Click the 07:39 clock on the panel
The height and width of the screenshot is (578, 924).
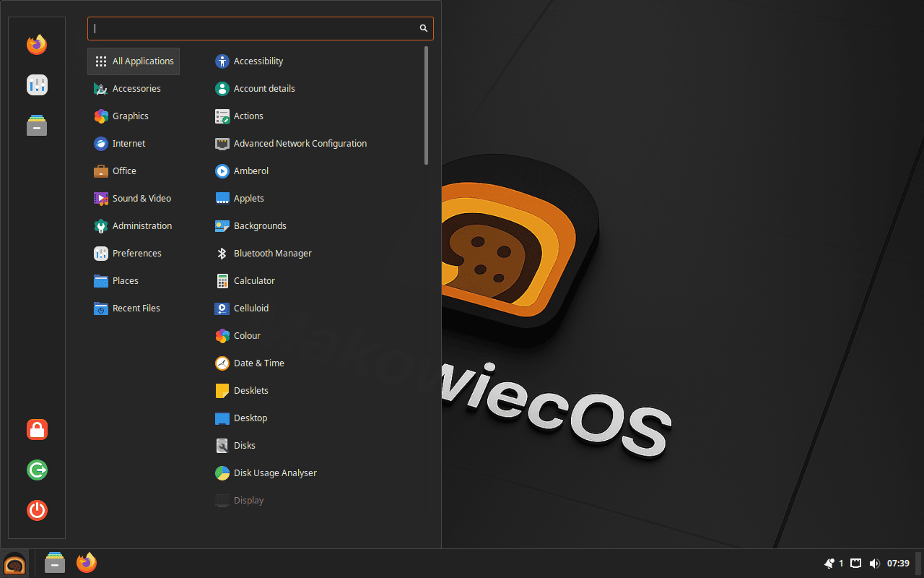[x=898, y=564]
